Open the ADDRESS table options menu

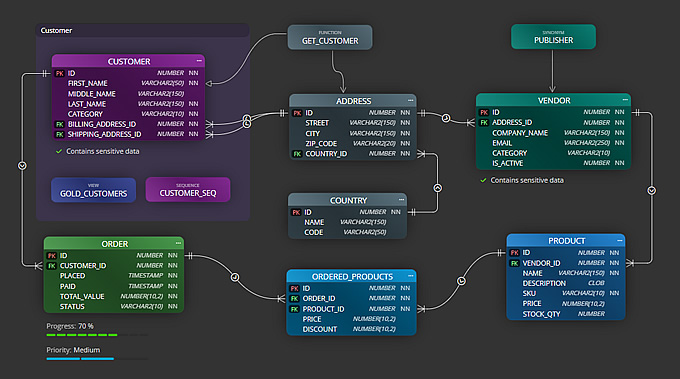coord(410,100)
